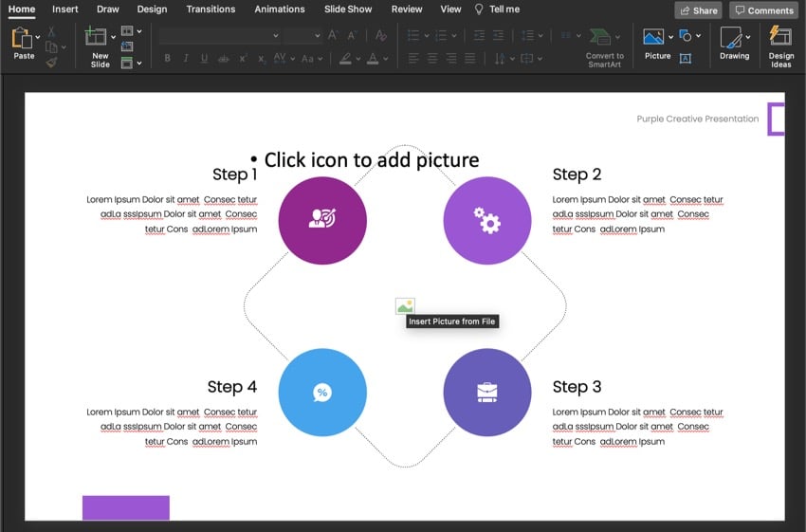
Task: Expand the font name dropdown
Action: click(276, 36)
